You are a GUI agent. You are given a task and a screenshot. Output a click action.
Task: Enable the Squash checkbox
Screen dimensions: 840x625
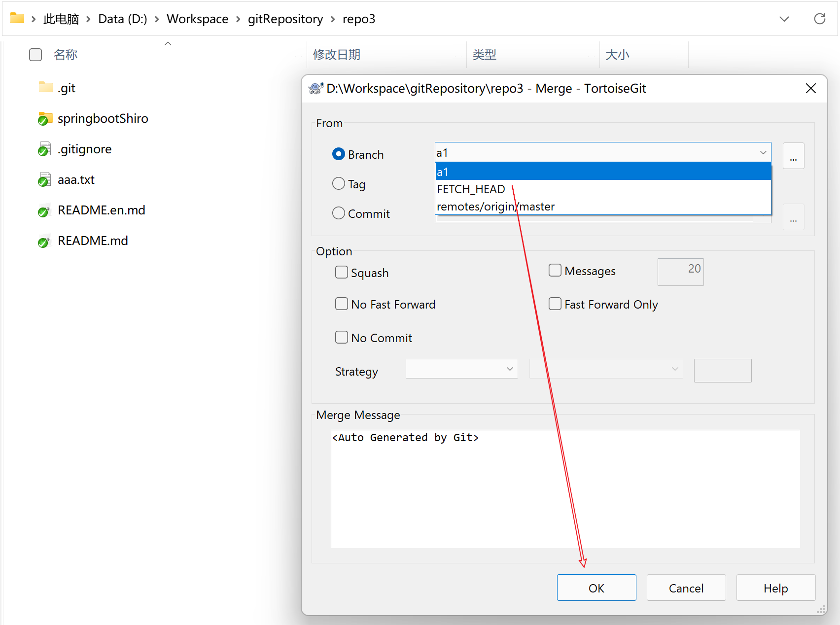tap(342, 273)
